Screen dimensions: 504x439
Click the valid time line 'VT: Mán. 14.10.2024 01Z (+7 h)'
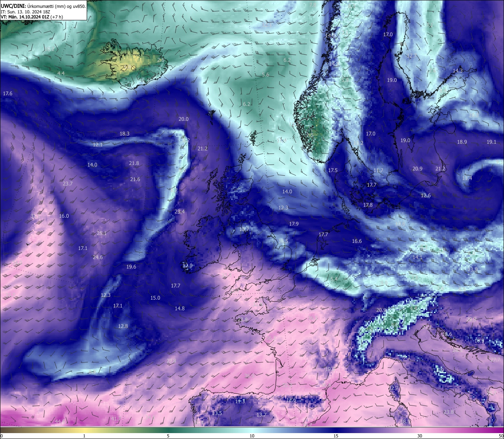(x=32, y=17)
